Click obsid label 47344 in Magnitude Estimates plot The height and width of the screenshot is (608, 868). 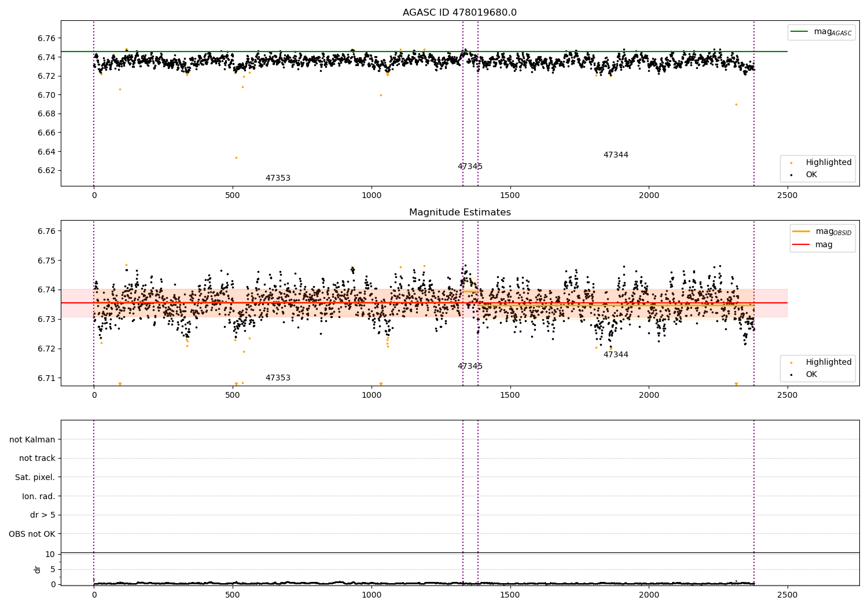click(616, 355)
